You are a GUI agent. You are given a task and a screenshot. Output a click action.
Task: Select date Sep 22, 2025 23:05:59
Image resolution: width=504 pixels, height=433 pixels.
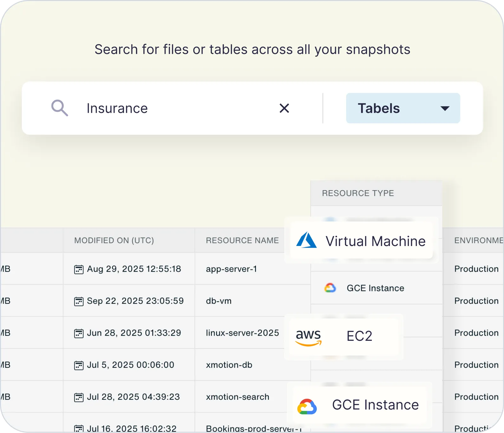point(135,301)
